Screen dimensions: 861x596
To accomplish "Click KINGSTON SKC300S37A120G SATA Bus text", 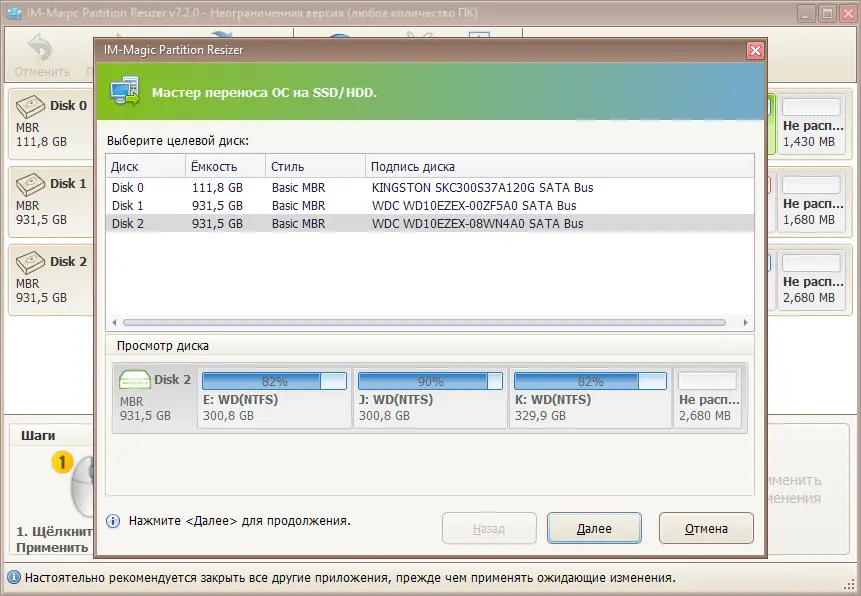I will pyautogui.click(x=482, y=187).
